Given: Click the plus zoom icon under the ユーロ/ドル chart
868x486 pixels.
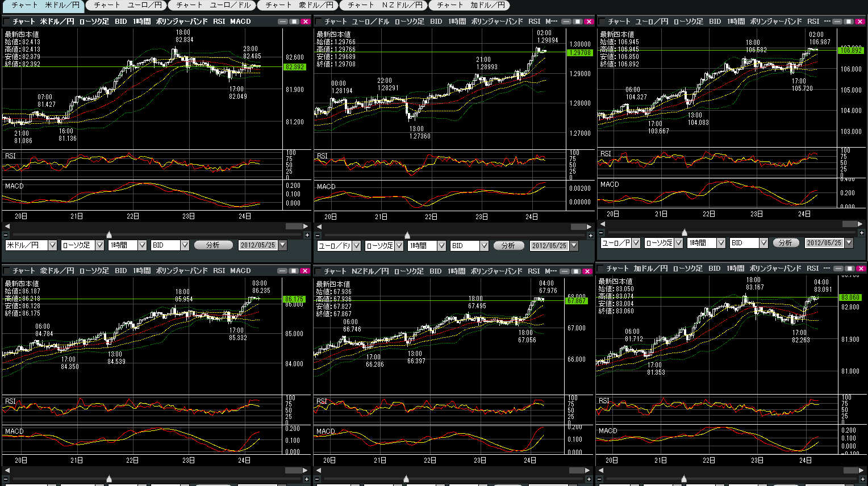Looking at the screenshot, I should pyautogui.click(x=590, y=236).
